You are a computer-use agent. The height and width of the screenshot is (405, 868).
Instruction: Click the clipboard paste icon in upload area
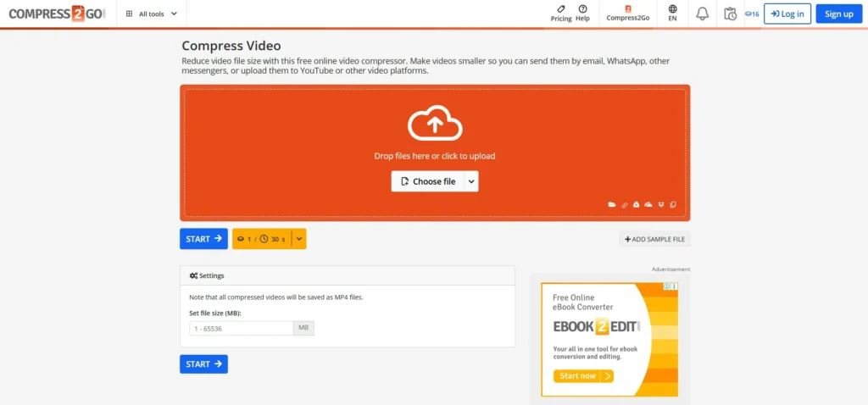point(673,205)
